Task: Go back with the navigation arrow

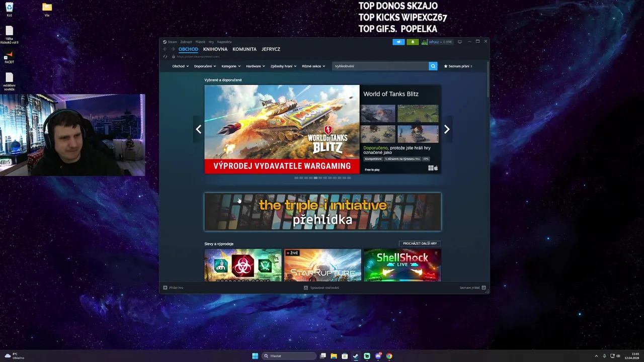Action: point(165,49)
